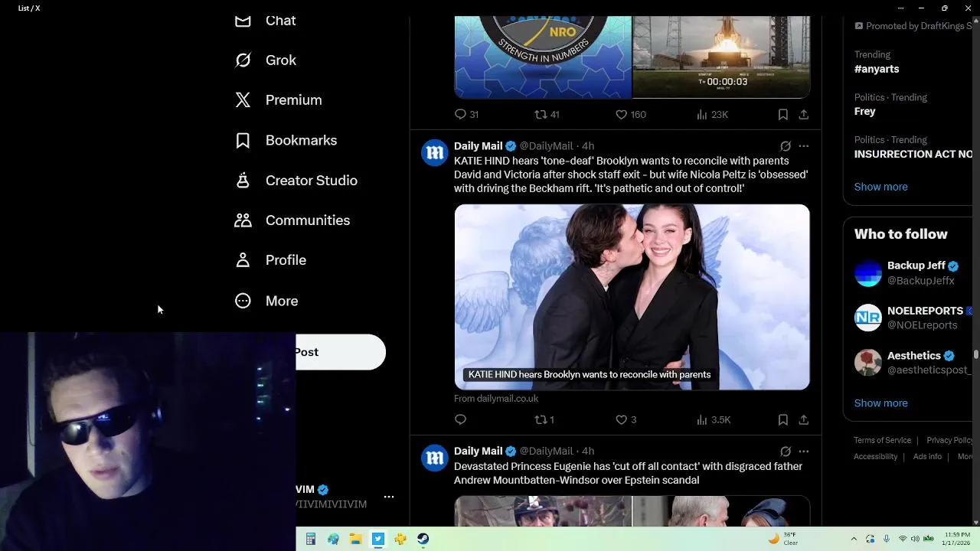Show hidden tray icons chevron
This screenshot has width=980, height=551.
coord(854,539)
